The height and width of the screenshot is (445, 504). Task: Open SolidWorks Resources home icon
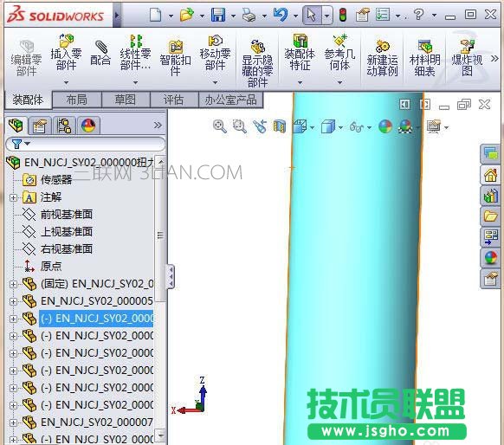tap(490, 176)
